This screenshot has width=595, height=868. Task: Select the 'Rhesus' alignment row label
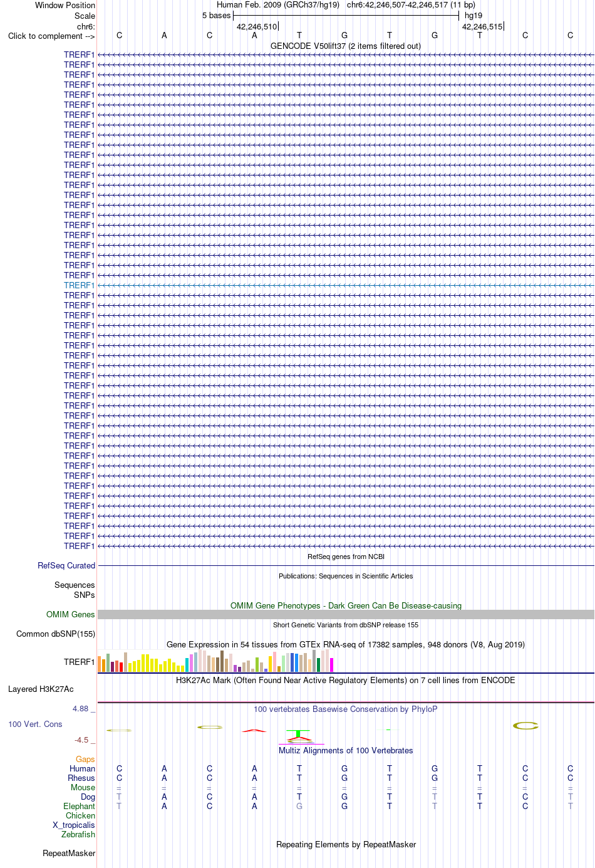point(81,778)
